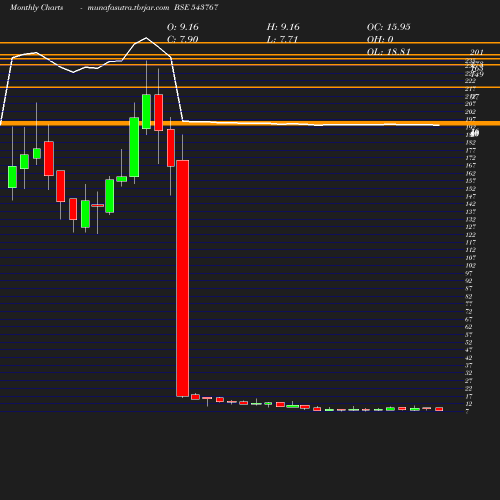Click the price axis label "152"
500x500 pixels.
pos(471,189)
